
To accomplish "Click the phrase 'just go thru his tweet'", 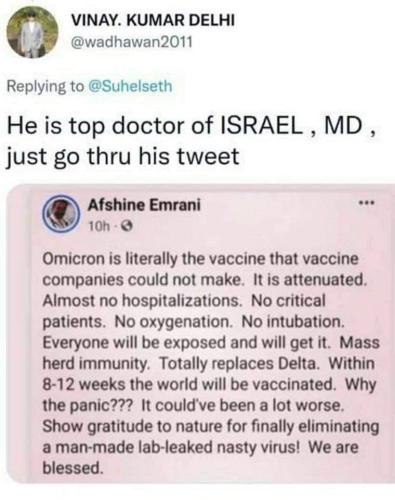I will 123,156.
